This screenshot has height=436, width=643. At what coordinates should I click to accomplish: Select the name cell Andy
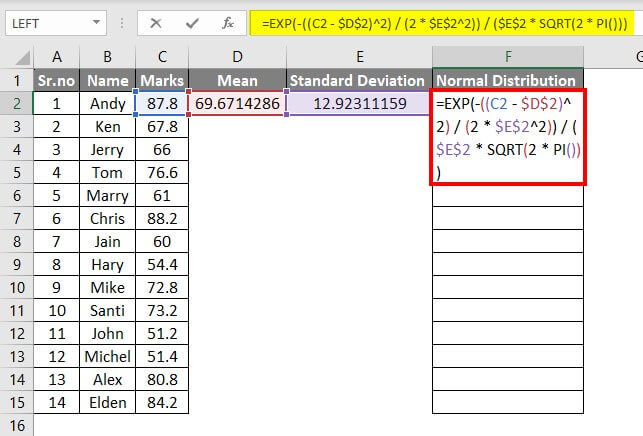107,103
